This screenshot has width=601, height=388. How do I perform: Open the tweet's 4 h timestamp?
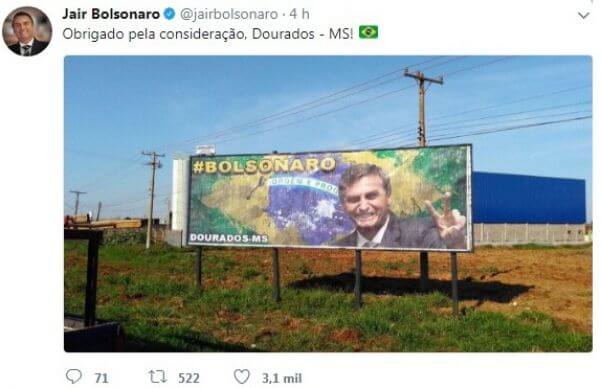pyautogui.click(x=299, y=14)
